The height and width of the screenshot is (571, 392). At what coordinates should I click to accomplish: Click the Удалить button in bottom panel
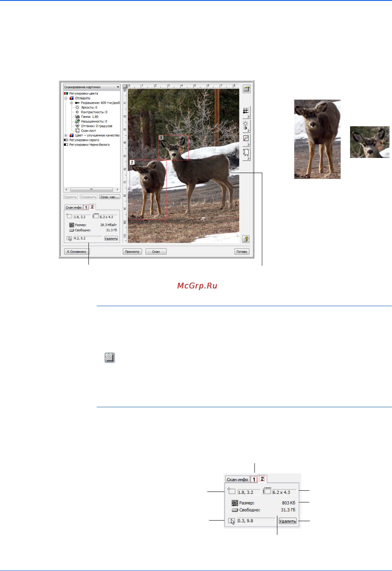click(x=288, y=521)
